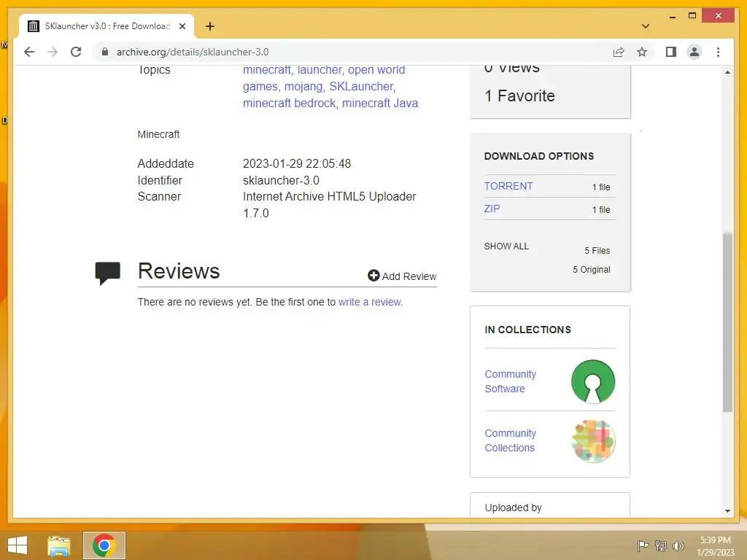This screenshot has width=747, height=560.
Task: Open the Community Software collection link
Action: pyautogui.click(x=510, y=381)
